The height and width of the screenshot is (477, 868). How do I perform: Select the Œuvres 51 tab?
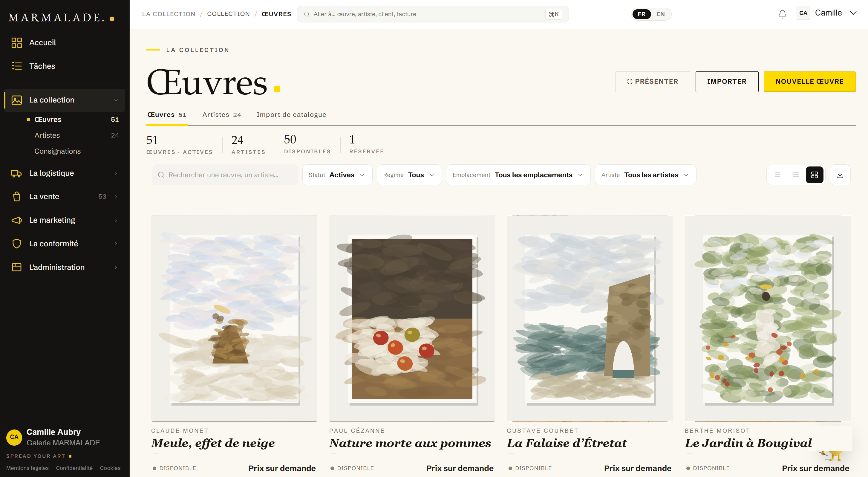pos(167,114)
